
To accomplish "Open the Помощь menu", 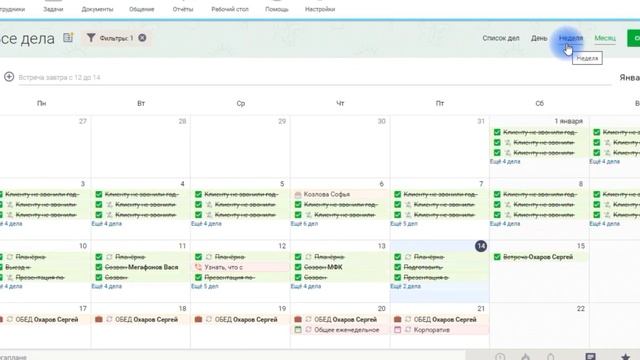I will [x=277, y=9].
